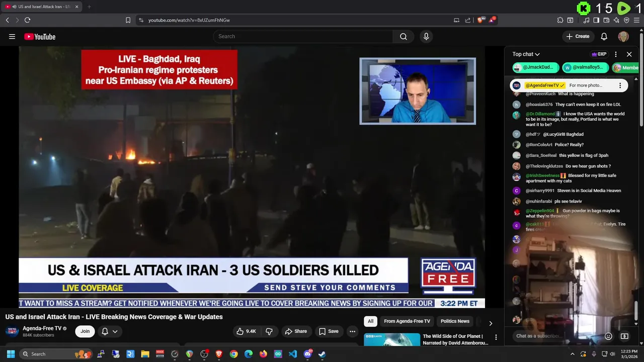Open super chat purchase icon in chat
644x362 pixels.
click(x=624, y=336)
